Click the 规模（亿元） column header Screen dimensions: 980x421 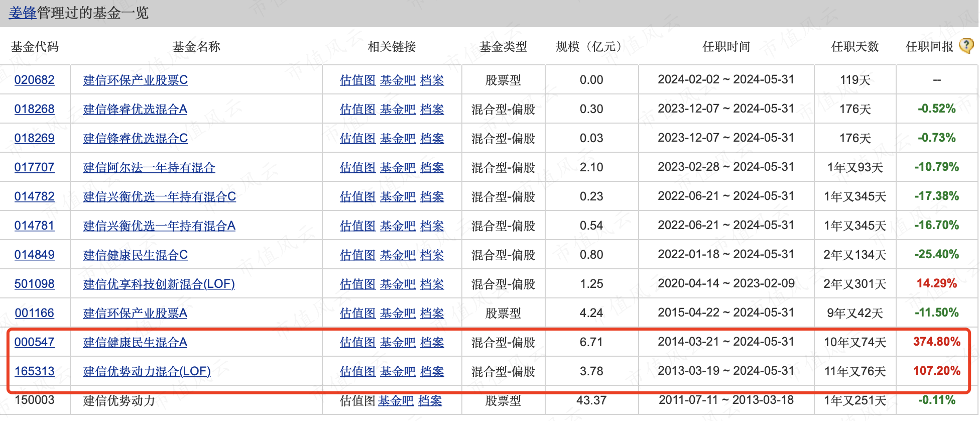click(x=591, y=47)
